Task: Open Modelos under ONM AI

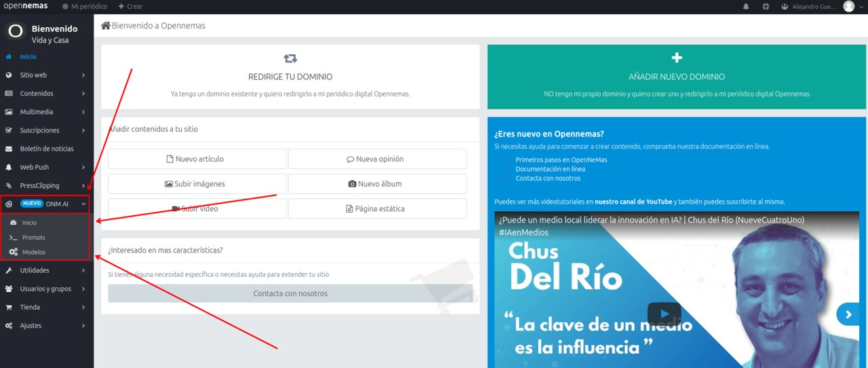Action: coord(34,252)
